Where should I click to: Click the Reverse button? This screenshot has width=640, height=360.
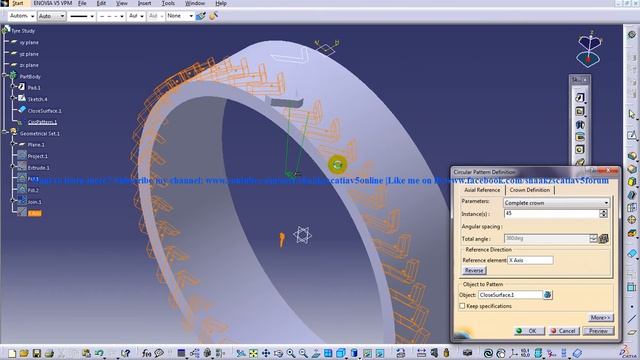[474, 270]
